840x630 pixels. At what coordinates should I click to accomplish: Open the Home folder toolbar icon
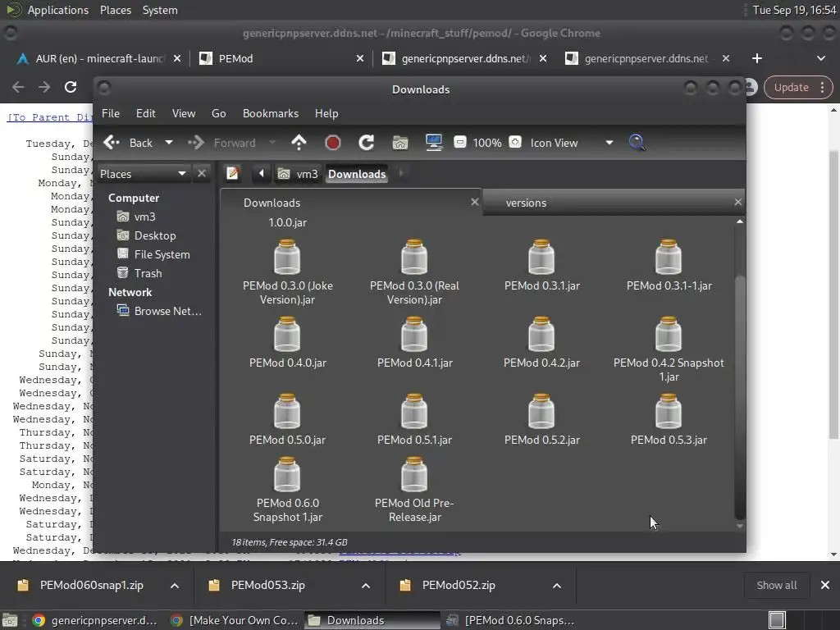[x=400, y=143]
